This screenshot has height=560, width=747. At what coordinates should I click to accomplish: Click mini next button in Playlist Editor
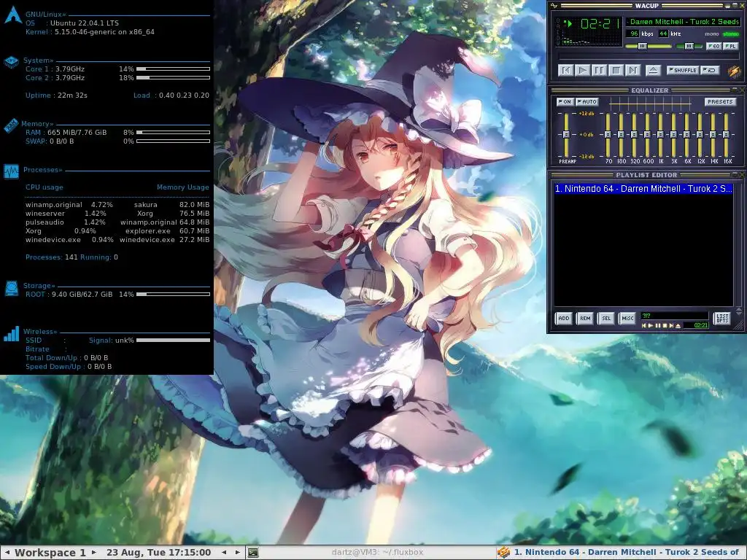pyautogui.click(x=671, y=326)
